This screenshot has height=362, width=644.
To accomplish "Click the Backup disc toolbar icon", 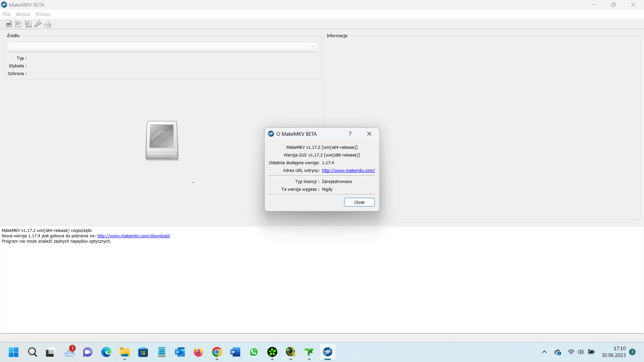I will (28, 24).
